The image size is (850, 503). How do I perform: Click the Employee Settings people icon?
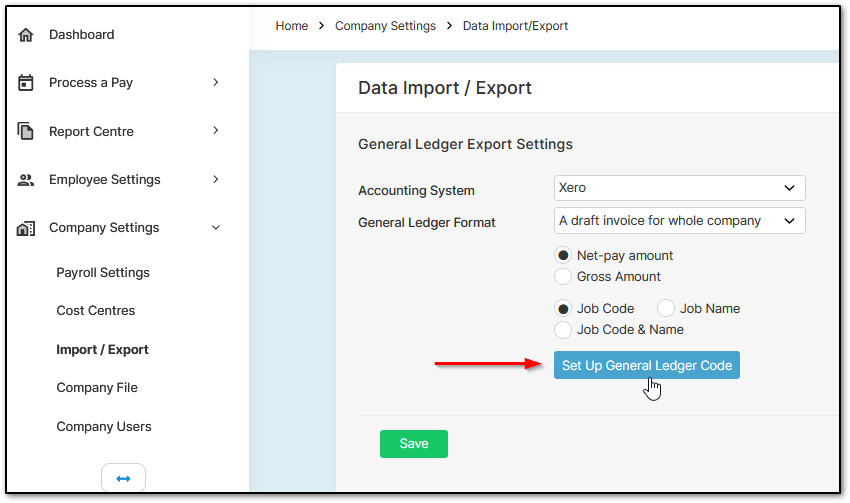(x=25, y=180)
